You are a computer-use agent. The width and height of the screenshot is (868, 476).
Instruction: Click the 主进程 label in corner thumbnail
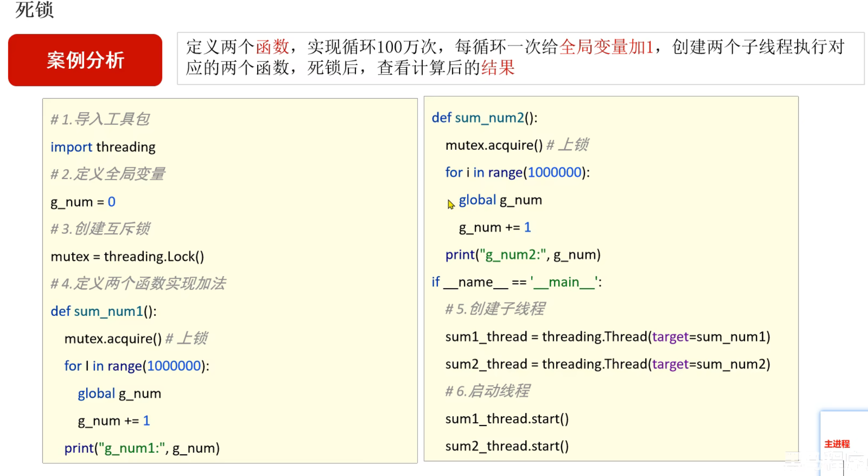pyautogui.click(x=837, y=444)
